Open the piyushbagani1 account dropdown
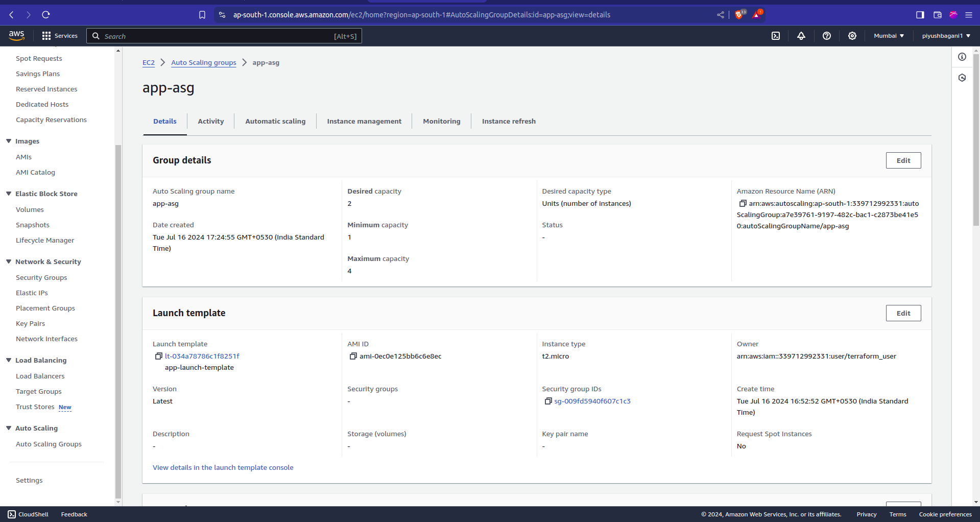This screenshot has height=522, width=980. point(946,36)
